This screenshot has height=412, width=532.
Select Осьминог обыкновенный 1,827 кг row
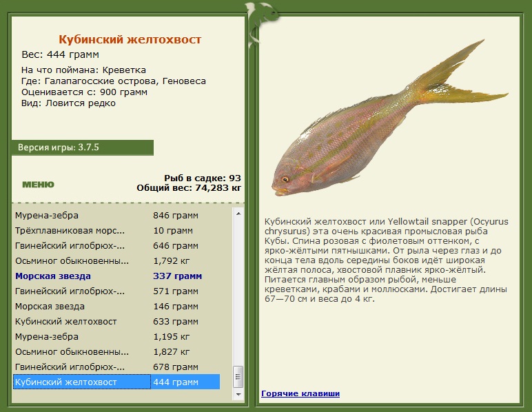(x=116, y=352)
